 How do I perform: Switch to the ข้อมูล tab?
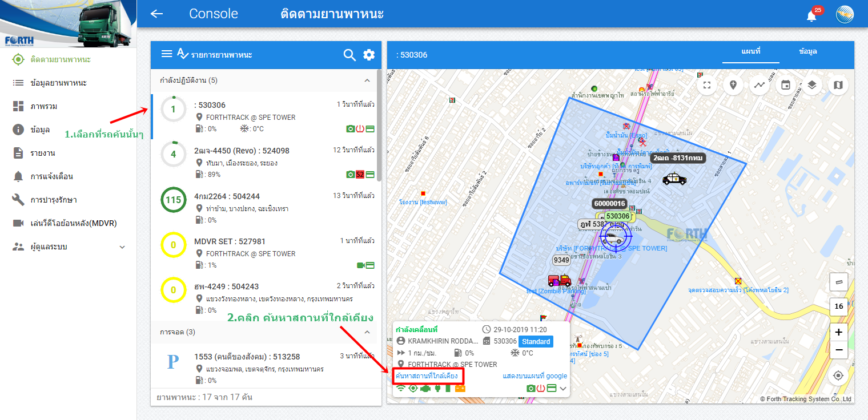(808, 51)
